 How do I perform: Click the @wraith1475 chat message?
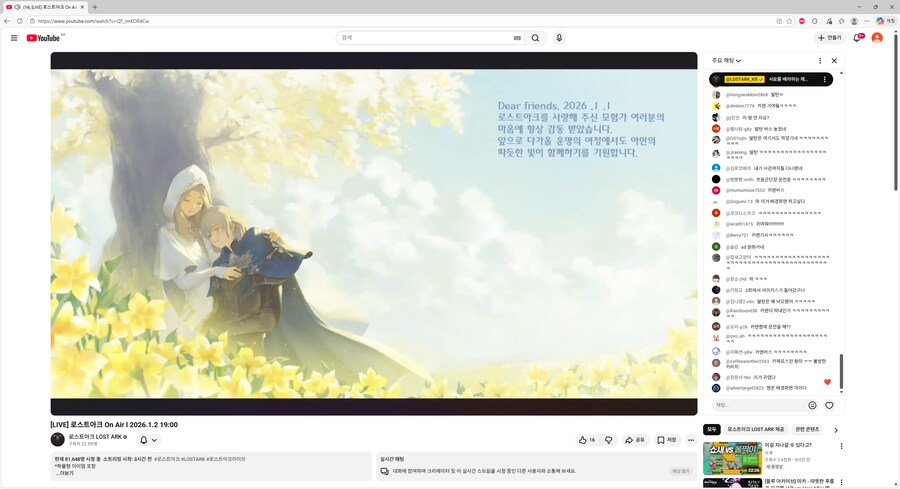(x=771, y=224)
